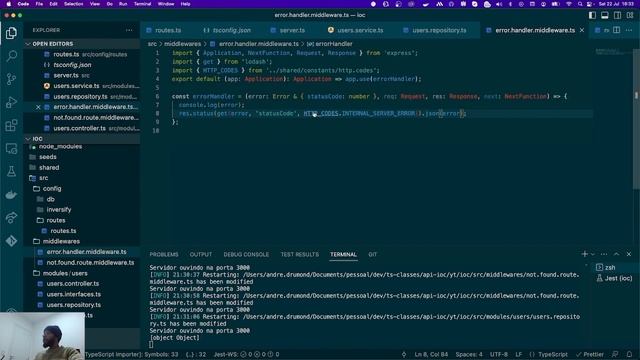Change LF end of line sequence
Image resolution: width=640 pixels, height=360 pixels.
tap(518, 354)
